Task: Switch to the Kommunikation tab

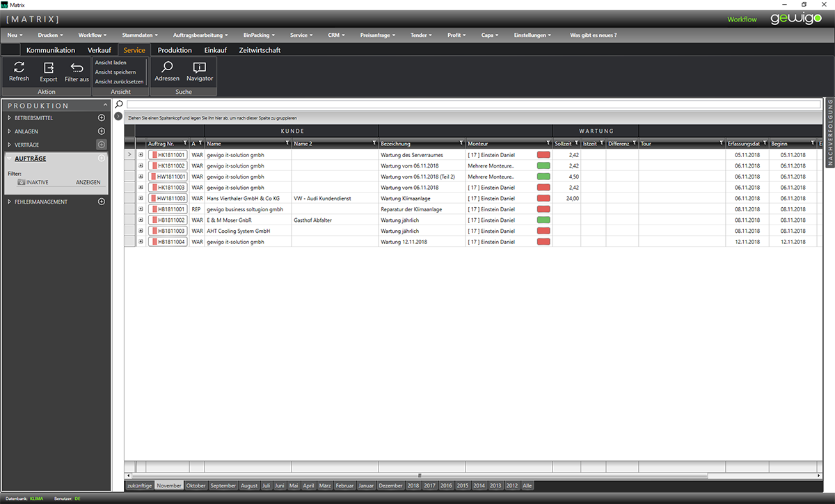Action: click(x=51, y=50)
